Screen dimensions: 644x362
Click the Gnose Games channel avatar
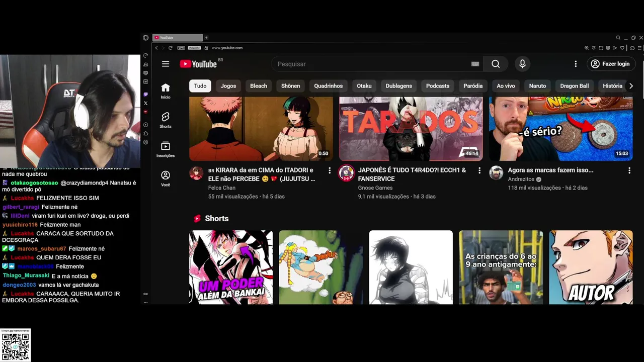346,173
